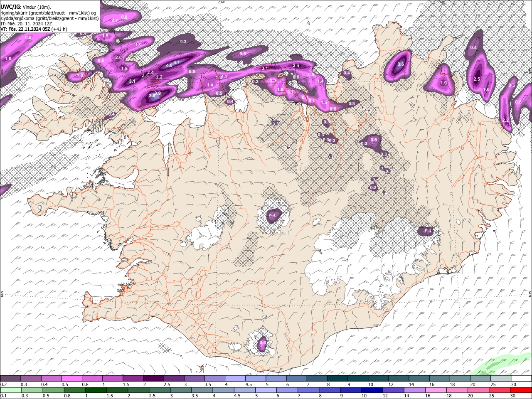
Task: Pick the light lavender 4 swatch, upper row
Action: click(x=235, y=378)
